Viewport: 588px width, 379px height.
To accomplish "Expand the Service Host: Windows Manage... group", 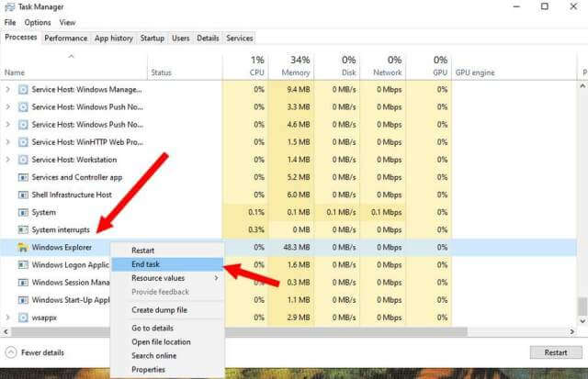I will (x=7, y=90).
